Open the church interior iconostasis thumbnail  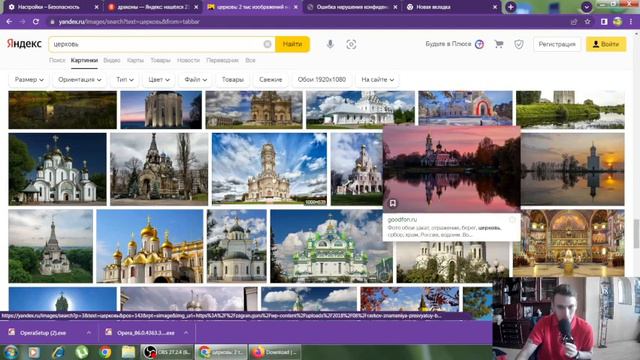[x=569, y=243]
